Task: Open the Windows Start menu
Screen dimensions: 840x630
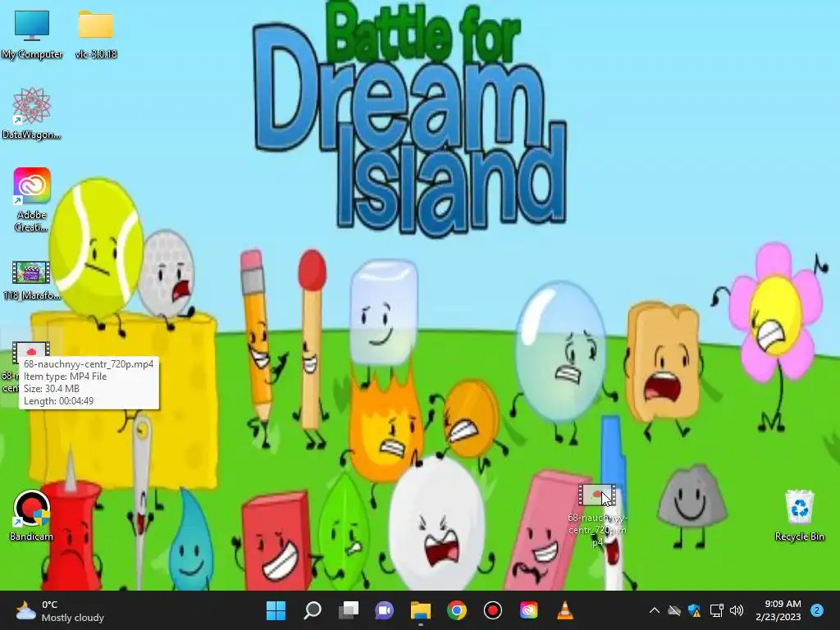Action: point(276,610)
